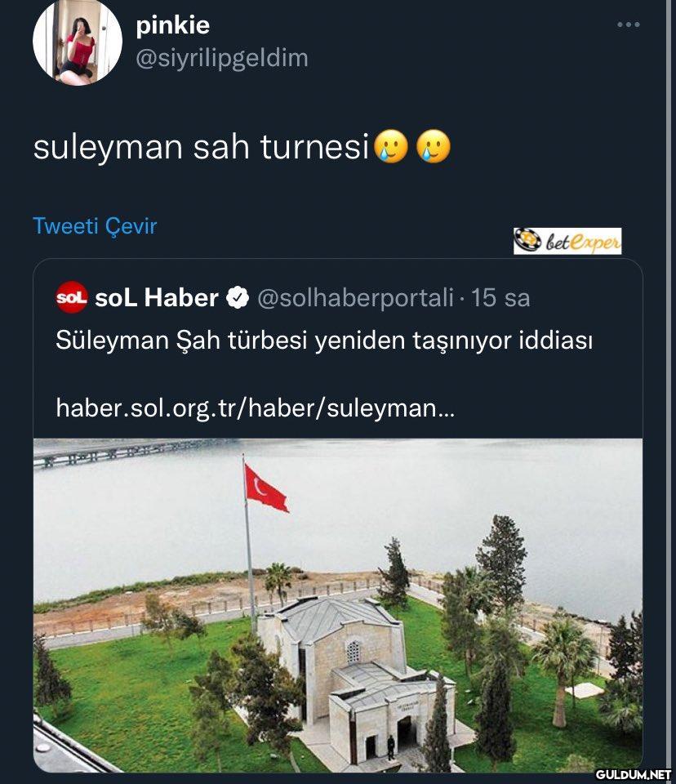This screenshot has height=784, width=676.
Task: Click the soL Haber account name
Action: [157, 297]
